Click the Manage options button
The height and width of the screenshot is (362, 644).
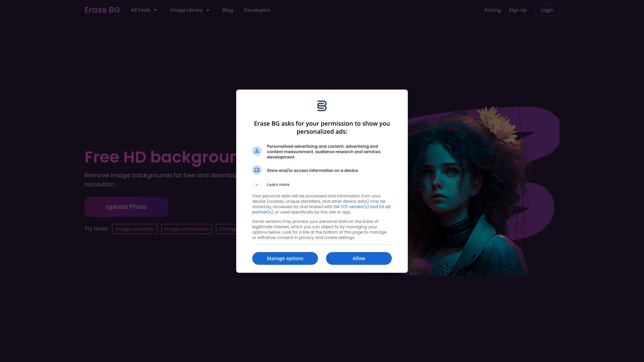(x=285, y=258)
